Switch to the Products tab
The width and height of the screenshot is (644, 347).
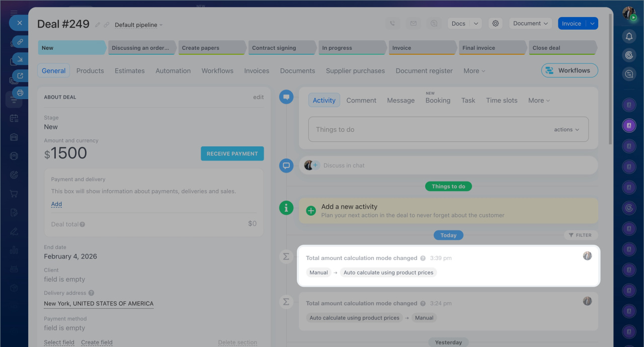pos(90,71)
